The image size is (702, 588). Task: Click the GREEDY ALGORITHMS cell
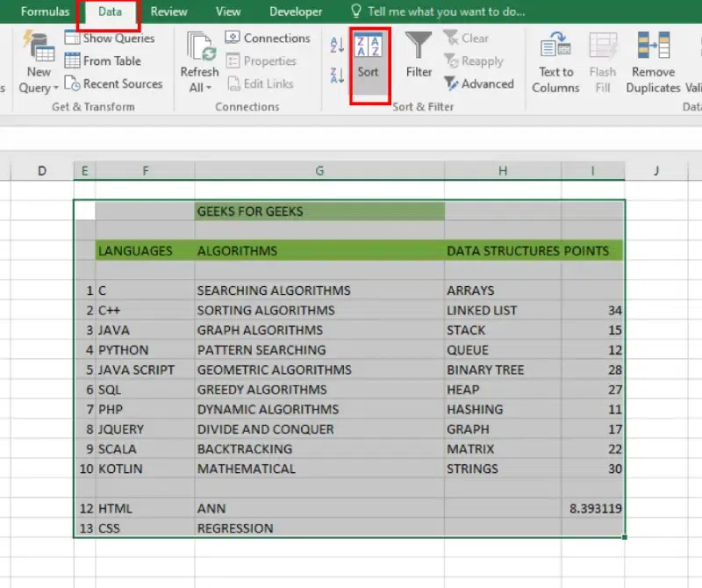319,389
